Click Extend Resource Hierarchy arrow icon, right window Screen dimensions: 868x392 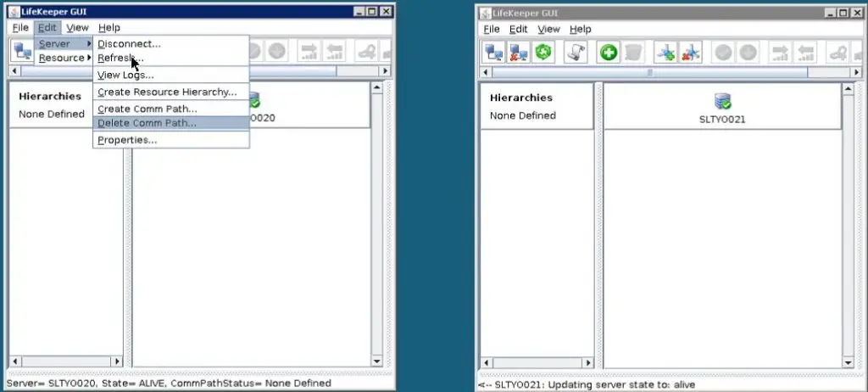point(780,53)
